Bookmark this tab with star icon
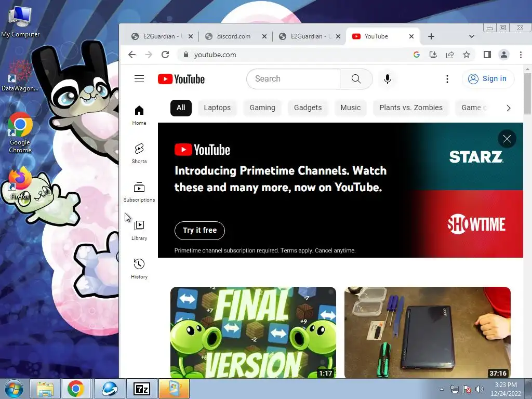532x399 pixels. 467,55
